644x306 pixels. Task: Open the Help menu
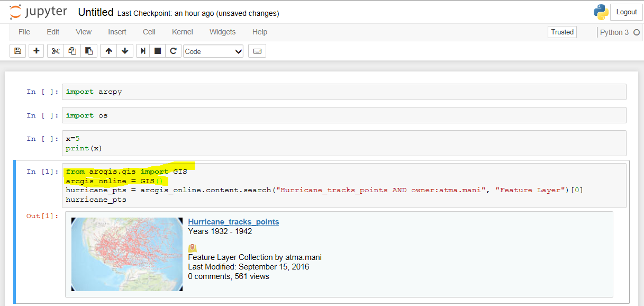coord(260,32)
